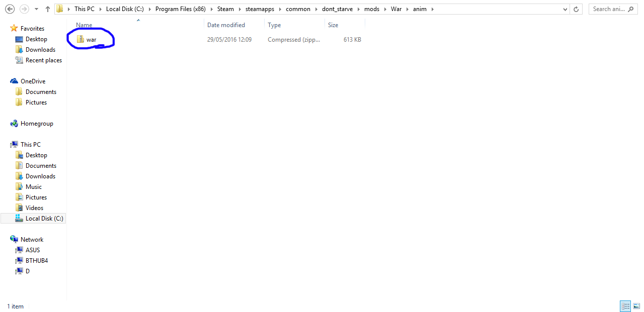Navigate to 'dont_starve' in the breadcrumb

337,9
